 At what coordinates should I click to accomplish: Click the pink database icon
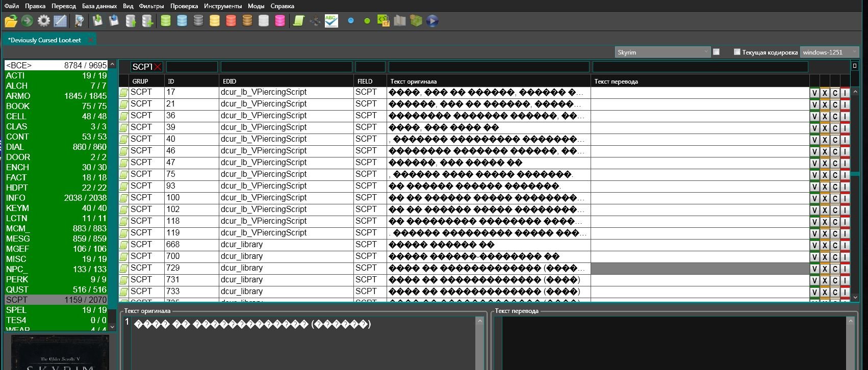point(279,21)
